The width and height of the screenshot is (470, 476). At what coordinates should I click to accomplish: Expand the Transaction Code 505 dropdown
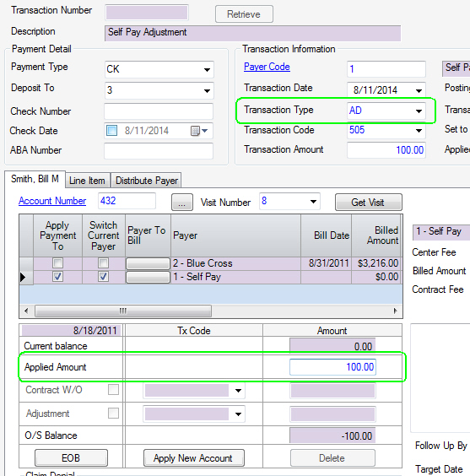coord(419,131)
